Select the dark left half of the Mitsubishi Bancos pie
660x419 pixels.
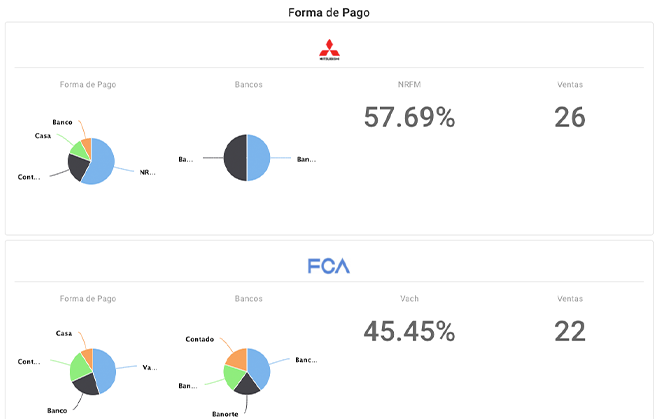point(235,158)
